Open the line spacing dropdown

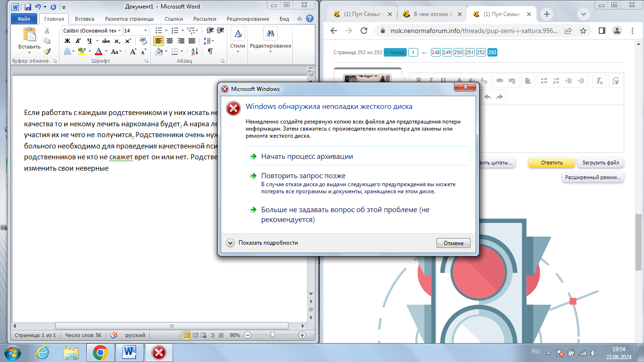point(208,41)
